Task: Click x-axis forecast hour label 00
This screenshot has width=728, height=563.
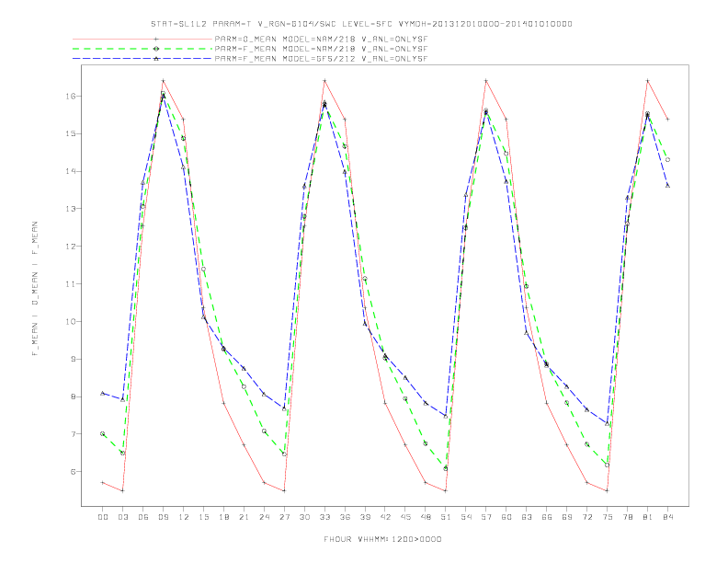Action: coord(103,517)
